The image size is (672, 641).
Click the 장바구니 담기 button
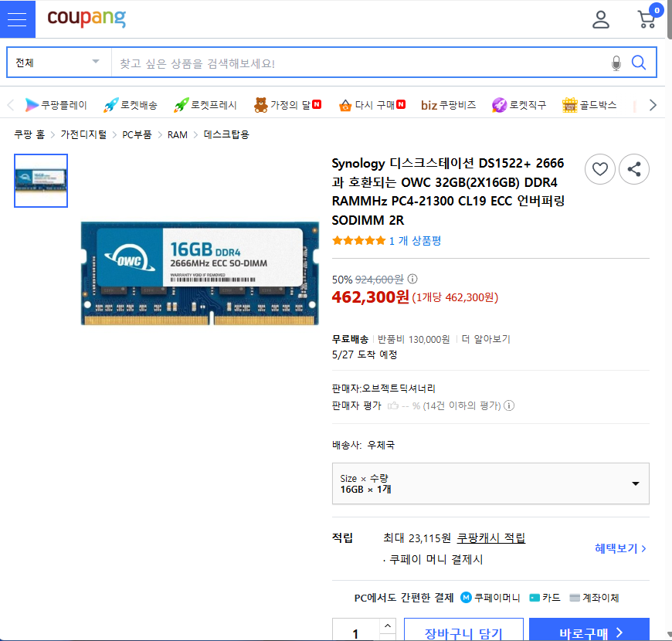pos(463,633)
